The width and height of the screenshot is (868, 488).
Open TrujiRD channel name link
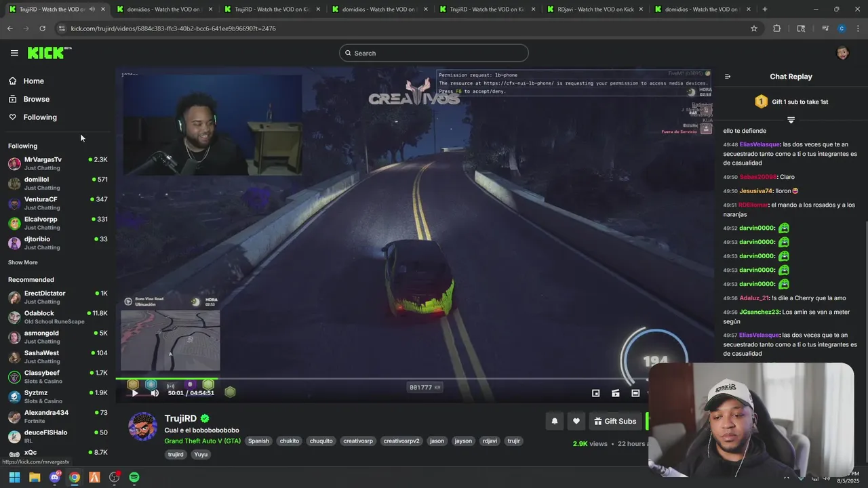180,418
